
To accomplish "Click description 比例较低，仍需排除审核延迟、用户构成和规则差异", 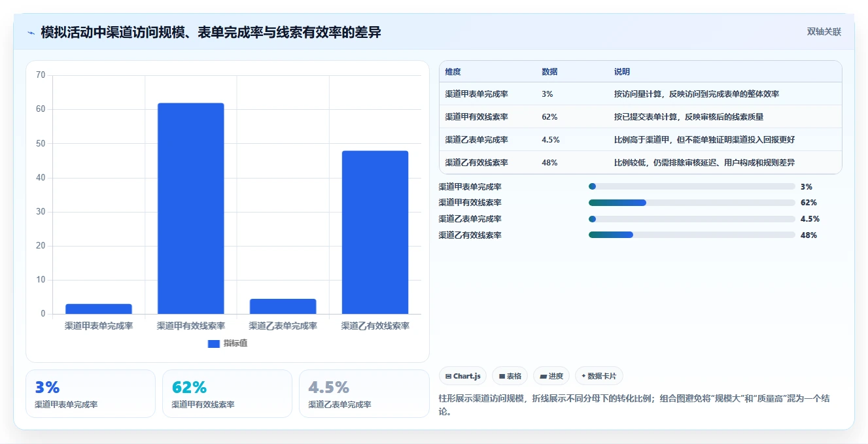I will click(704, 163).
